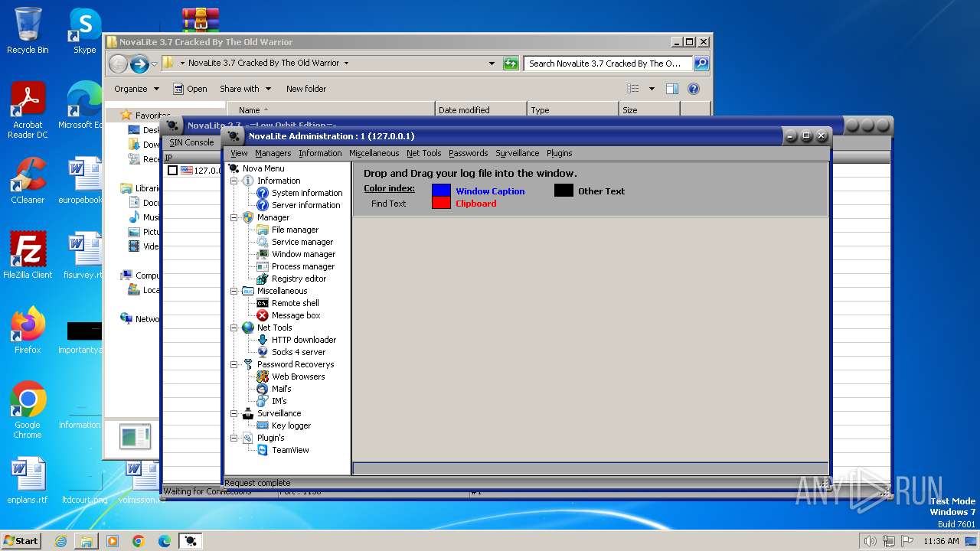Select the Nova Menu root node

point(263,168)
